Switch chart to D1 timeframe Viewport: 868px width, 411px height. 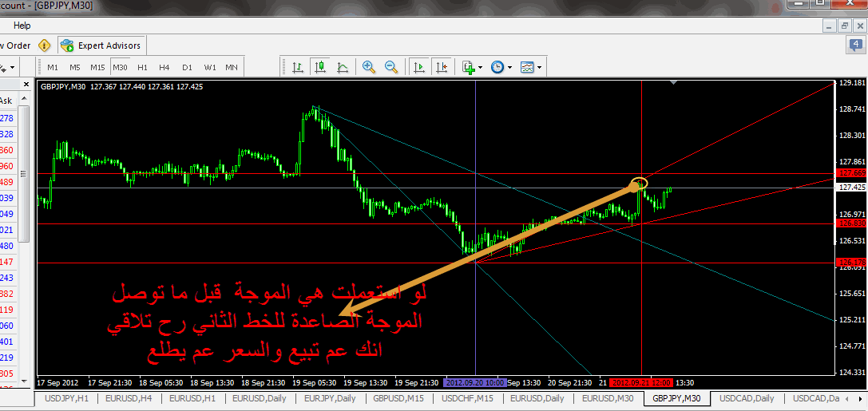(187, 68)
